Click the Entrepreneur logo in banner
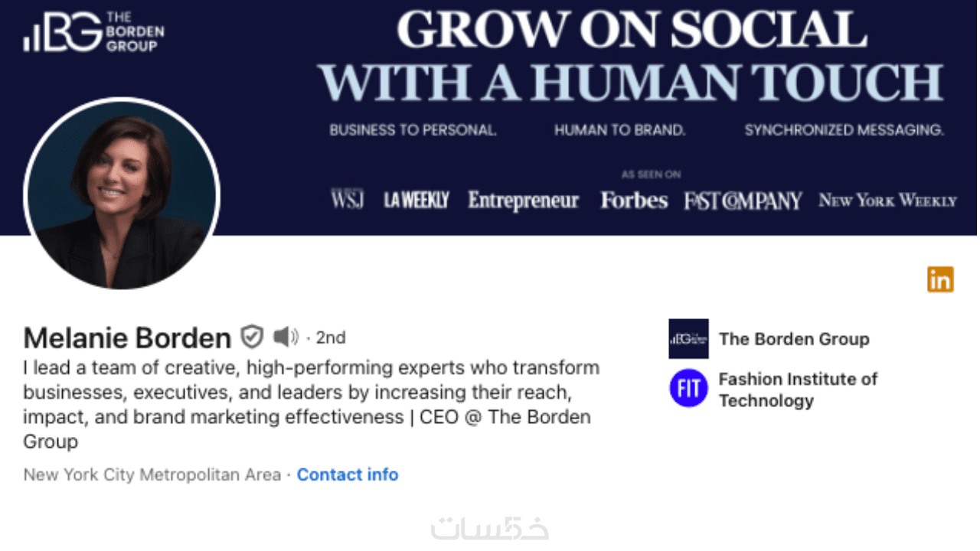The image size is (980, 551). click(523, 201)
